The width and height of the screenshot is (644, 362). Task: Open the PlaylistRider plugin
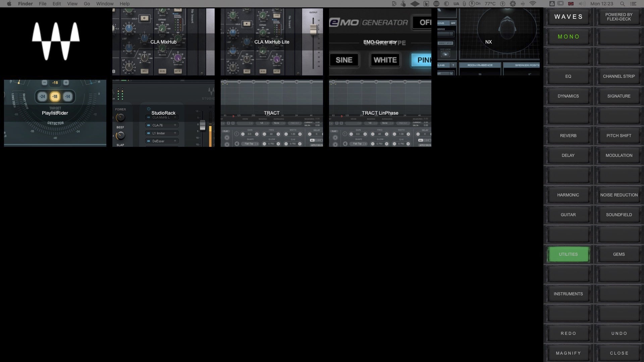pos(55,113)
